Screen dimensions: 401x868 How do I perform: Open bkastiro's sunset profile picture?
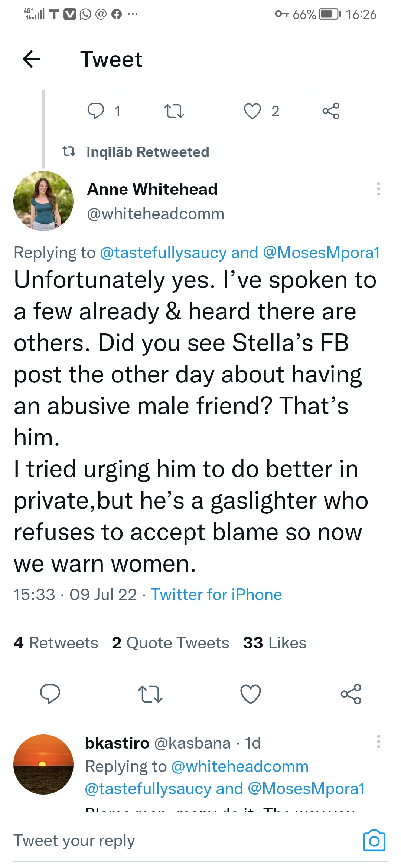click(43, 764)
